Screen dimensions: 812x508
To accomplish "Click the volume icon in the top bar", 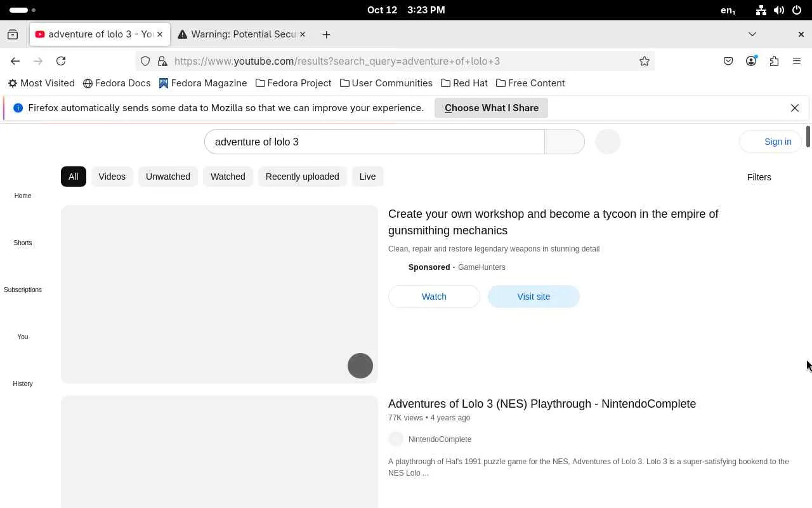I will click(x=779, y=10).
